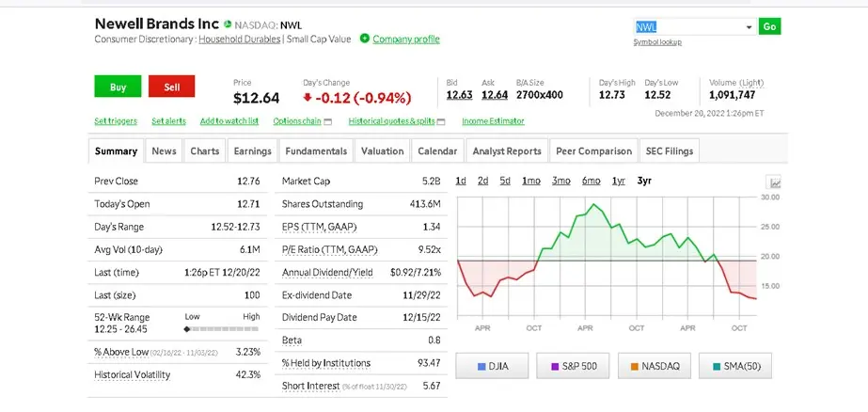Click P/E Ratio (TTM, GAAP) label
Viewport: 868px width, 412px height.
click(330, 250)
